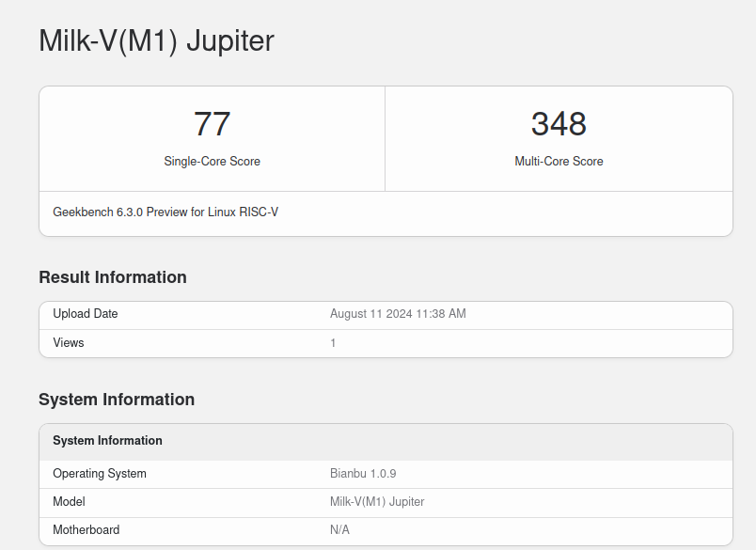Viewport: 756px width, 550px height.
Task: Click the Single-Core Score label
Action: pyautogui.click(x=213, y=161)
